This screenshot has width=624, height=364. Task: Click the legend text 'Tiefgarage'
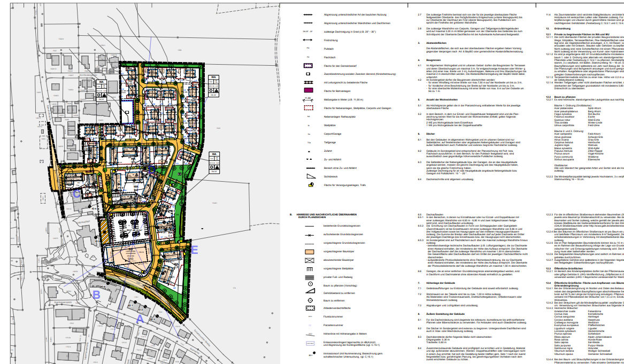(330, 142)
